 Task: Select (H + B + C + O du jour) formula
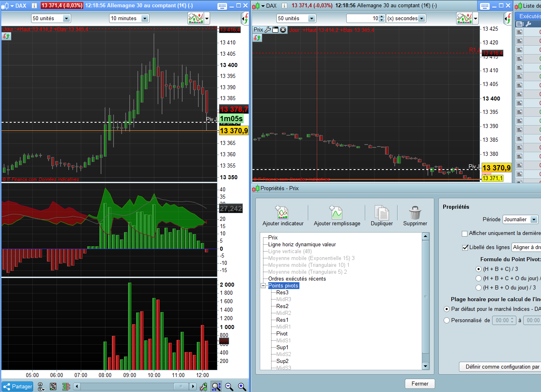(x=479, y=278)
